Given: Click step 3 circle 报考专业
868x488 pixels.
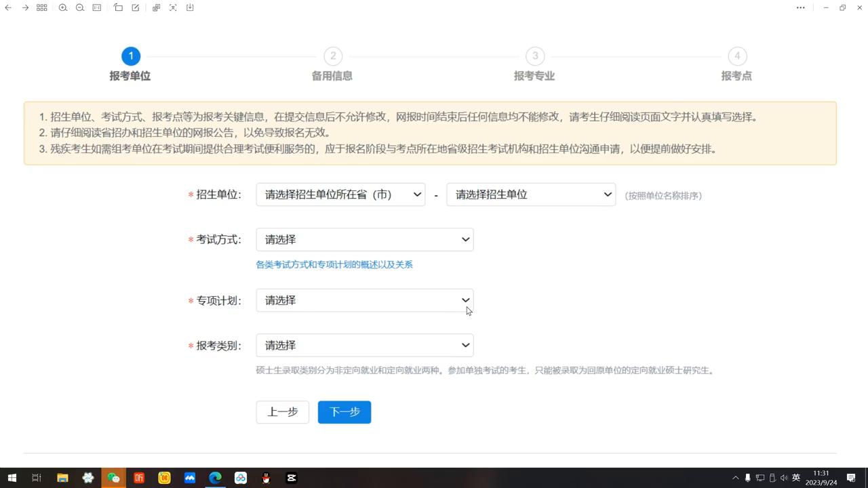Looking at the screenshot, I should click(535, 56).
